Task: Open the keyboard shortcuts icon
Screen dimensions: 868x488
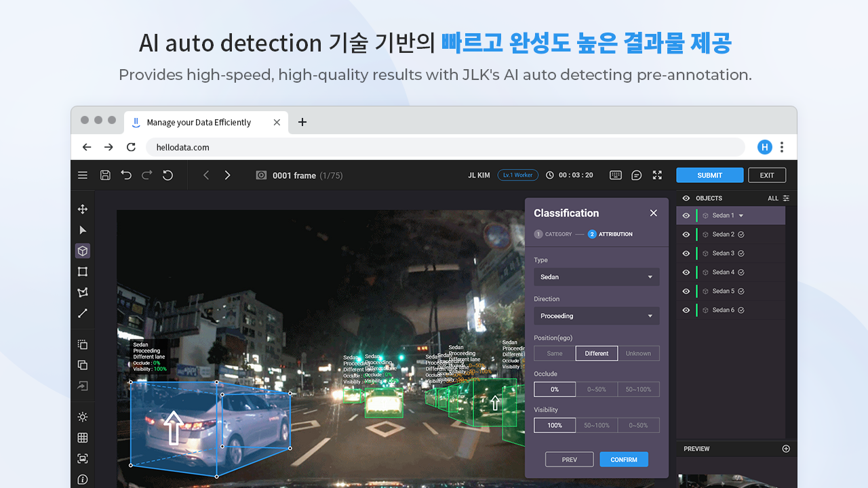Action: click(x=616, y=175)
